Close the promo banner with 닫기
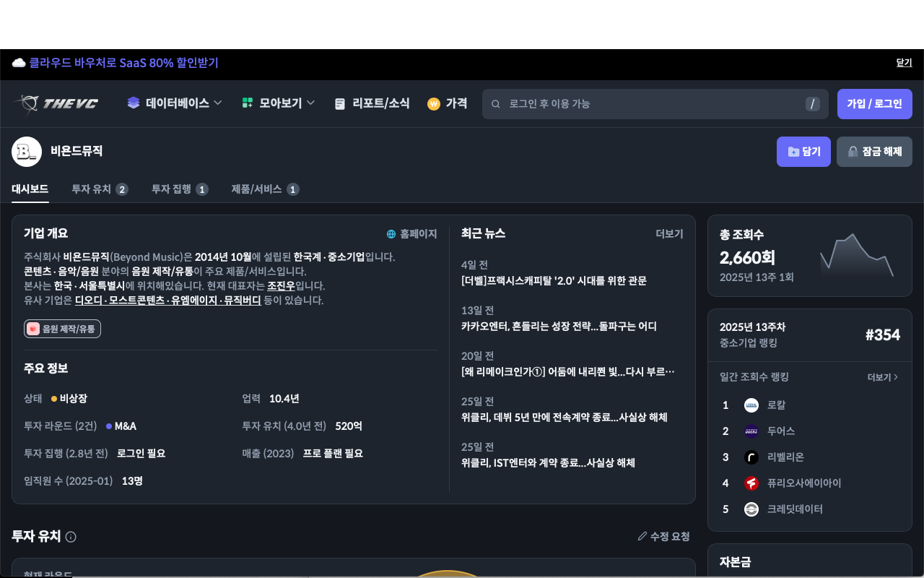 tap(905, 63)
